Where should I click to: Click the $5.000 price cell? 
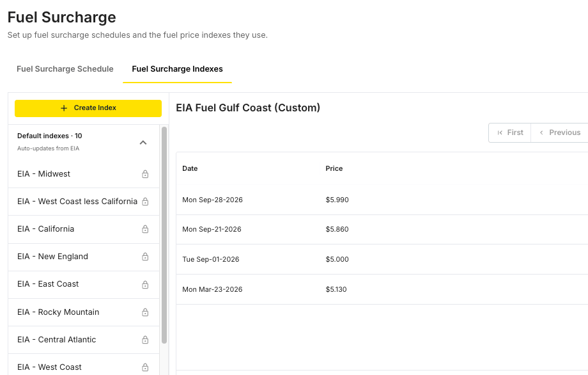tap(337, 259)
